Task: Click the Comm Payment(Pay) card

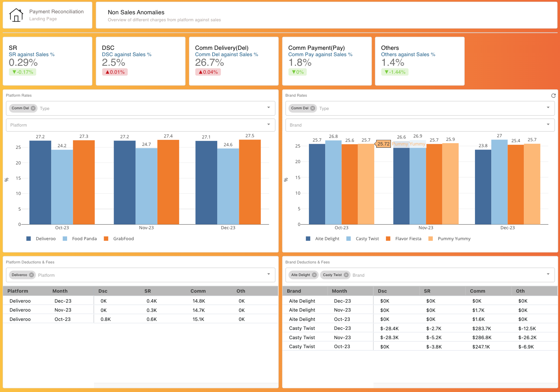Action: [327, 61]
